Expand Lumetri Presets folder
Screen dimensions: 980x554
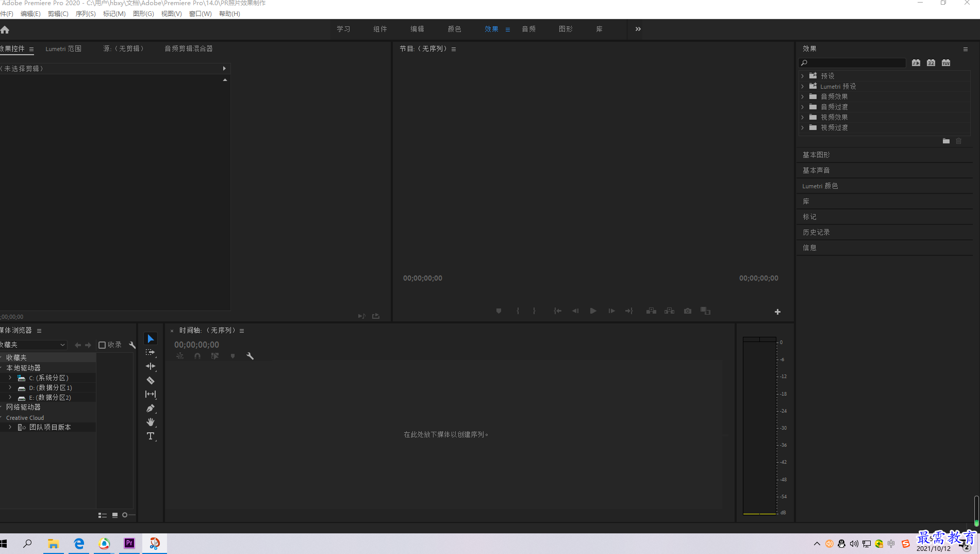pyautogui.click(x=802, y=86)
